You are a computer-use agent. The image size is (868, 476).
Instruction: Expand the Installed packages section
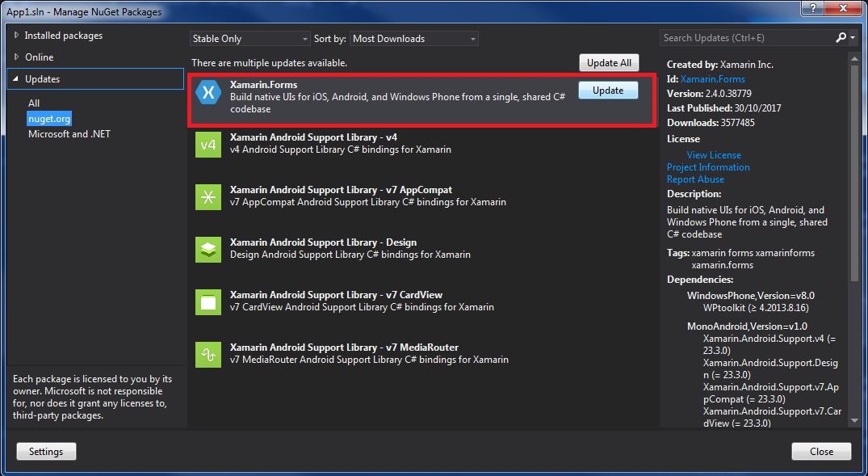click(x=17, y=35)
